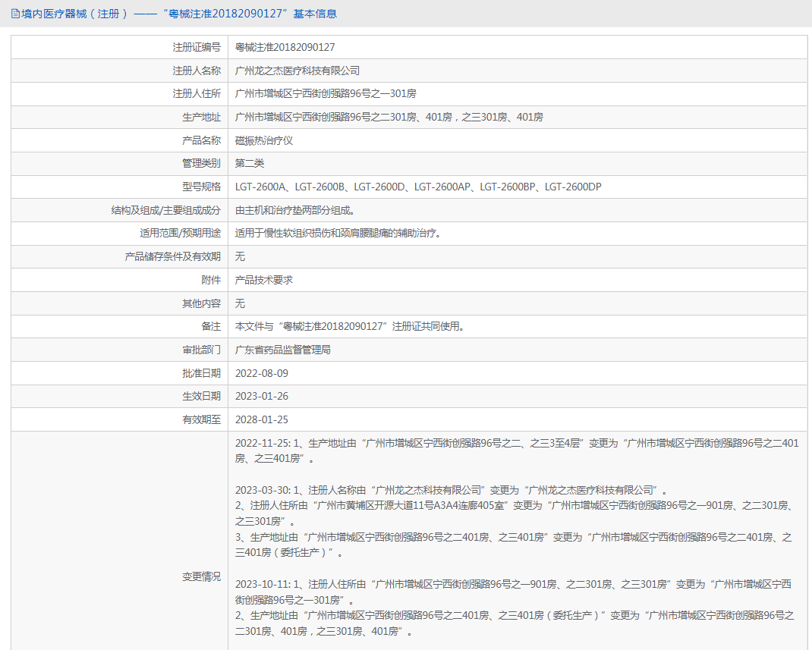Click the 产品储存条件及有效期 label
The image size is (812, 650).
pyautogui.click(x=173, y=256)
